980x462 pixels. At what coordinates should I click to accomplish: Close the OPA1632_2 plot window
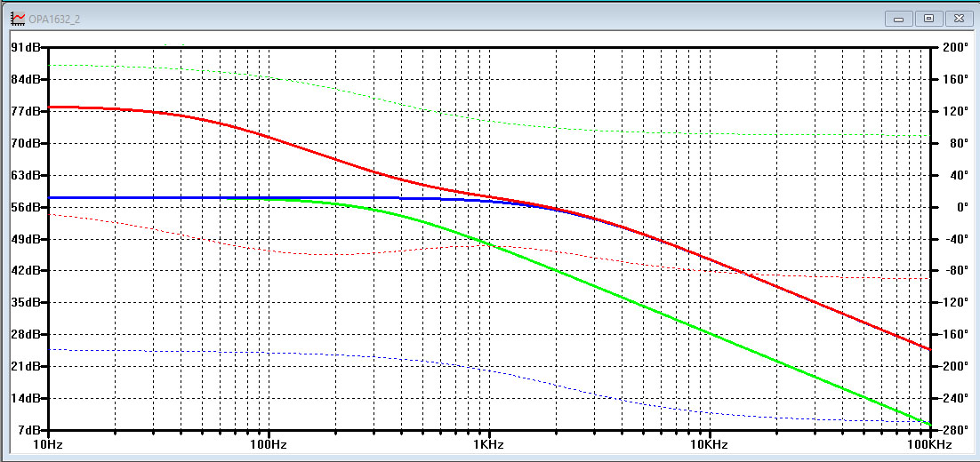coord(959,19)
